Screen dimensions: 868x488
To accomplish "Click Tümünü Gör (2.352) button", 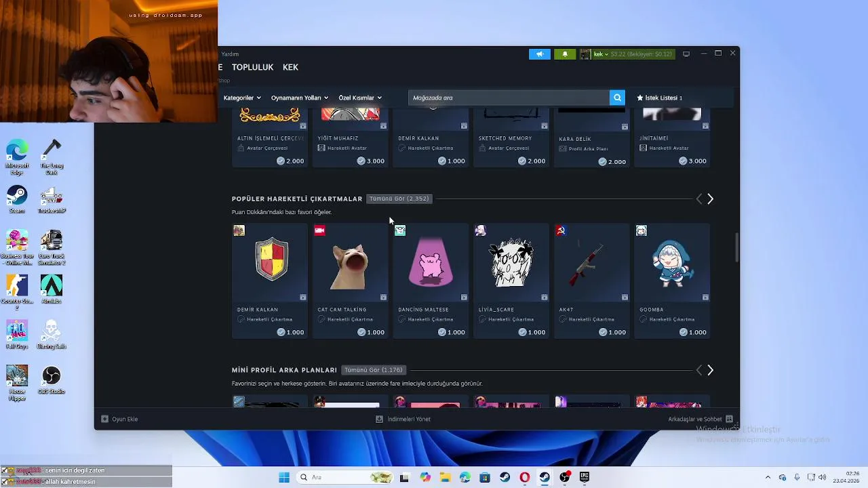I will click(x=399, y=199).
